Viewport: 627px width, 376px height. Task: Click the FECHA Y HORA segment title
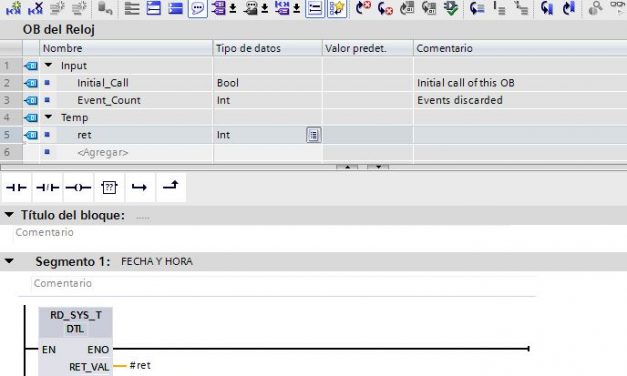157,261
